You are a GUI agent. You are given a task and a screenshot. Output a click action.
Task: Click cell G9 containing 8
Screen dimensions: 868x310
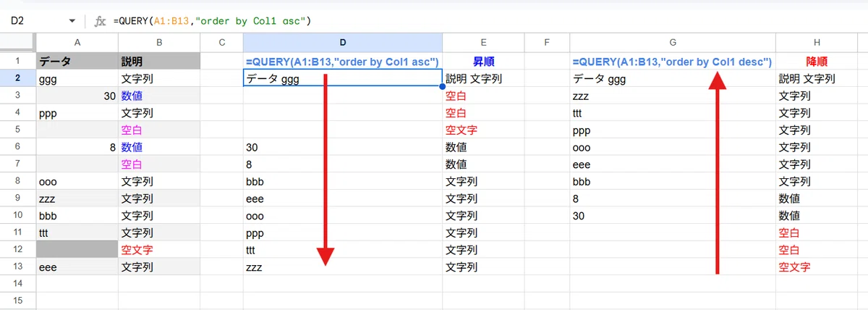point(673,198)
